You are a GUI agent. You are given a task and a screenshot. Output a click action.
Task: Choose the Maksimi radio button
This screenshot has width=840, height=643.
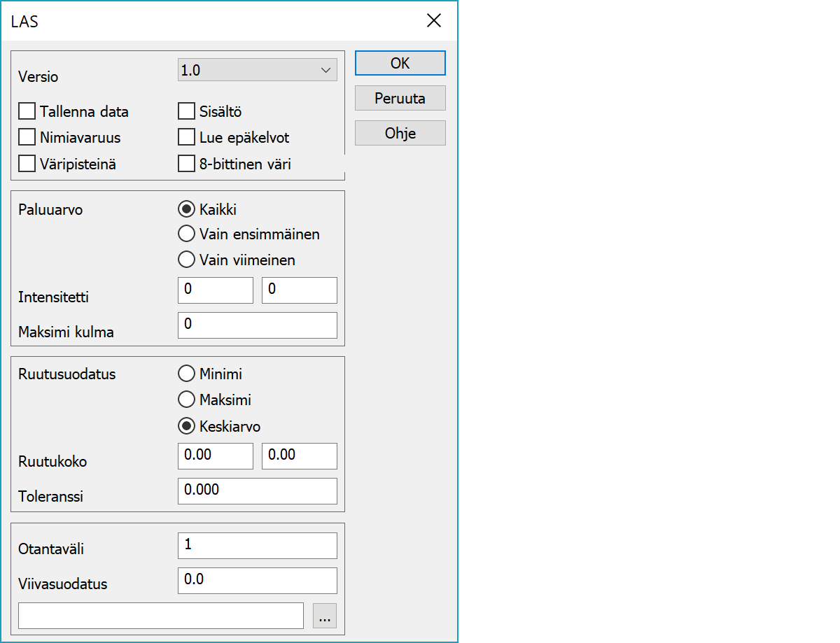coord(187,400)
